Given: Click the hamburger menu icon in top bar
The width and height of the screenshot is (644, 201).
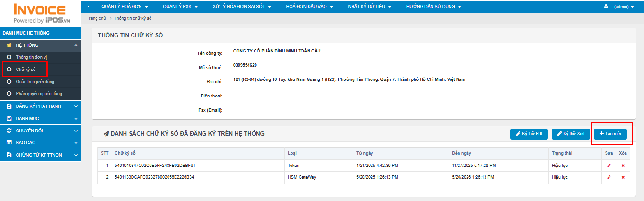Looking at the screenshot, I should coord(90,7).
